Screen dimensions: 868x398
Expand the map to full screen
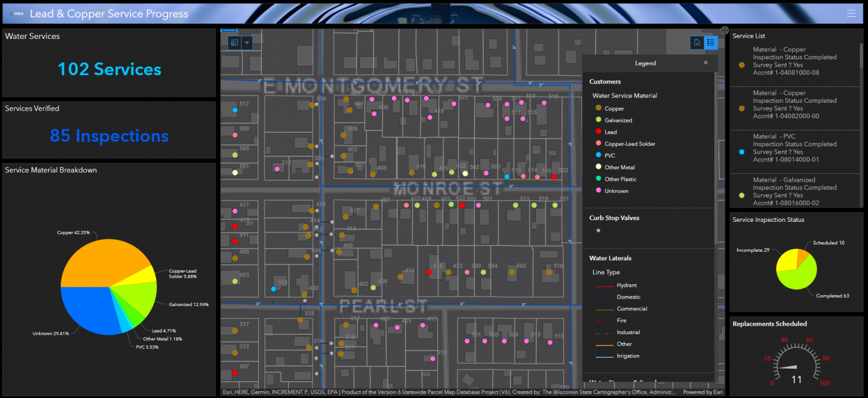pos(725,30)
